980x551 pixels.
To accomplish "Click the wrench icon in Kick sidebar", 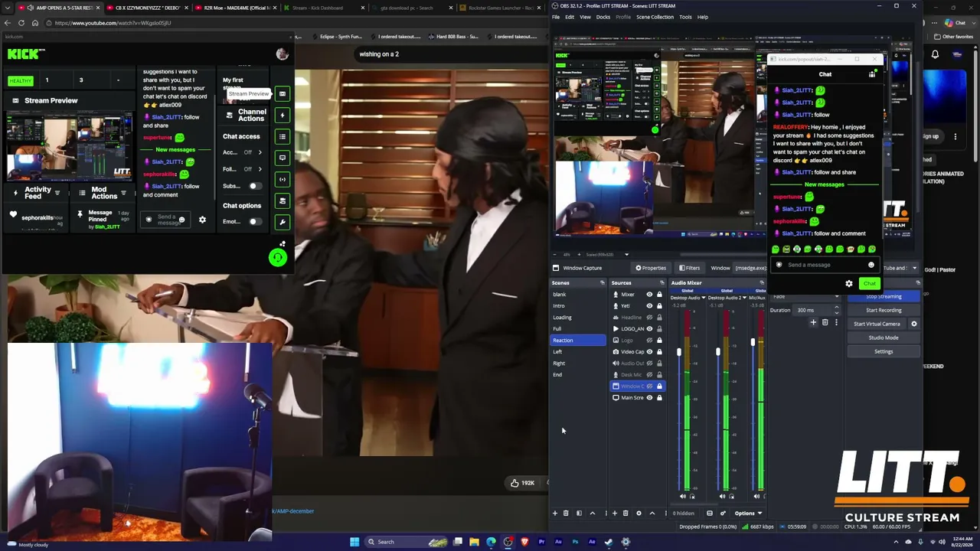I will [x=283, y=222].
